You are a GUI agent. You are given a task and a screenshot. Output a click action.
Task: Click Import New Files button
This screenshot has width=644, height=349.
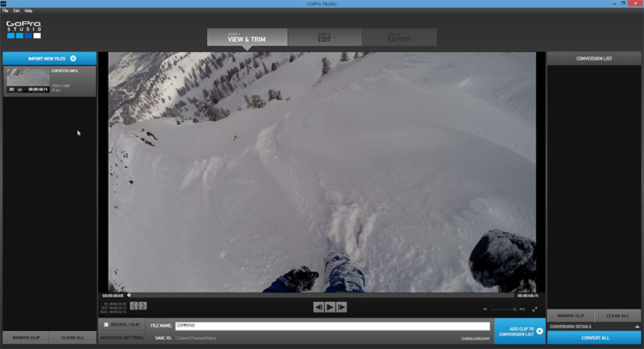(x=50, y=59)
